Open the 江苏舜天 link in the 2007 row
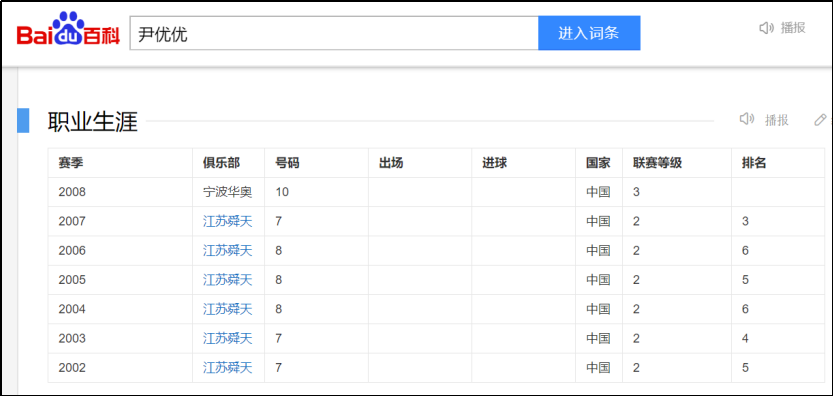833x396 pixels. point(227,221)
